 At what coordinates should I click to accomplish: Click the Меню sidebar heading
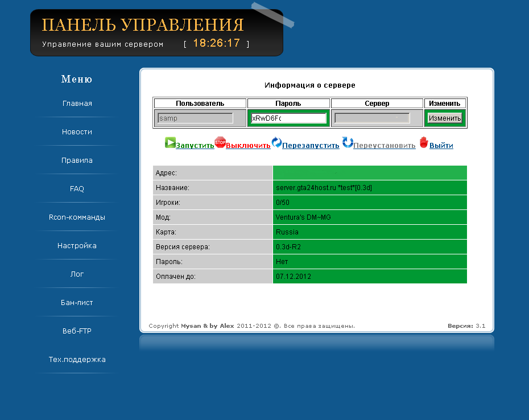point(77,79)
